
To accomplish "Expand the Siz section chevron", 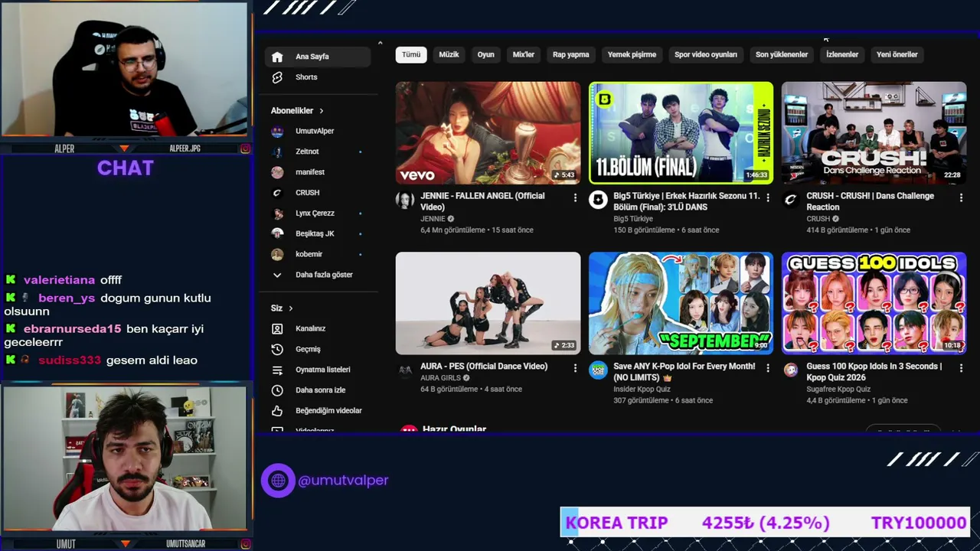I will 291,308.
